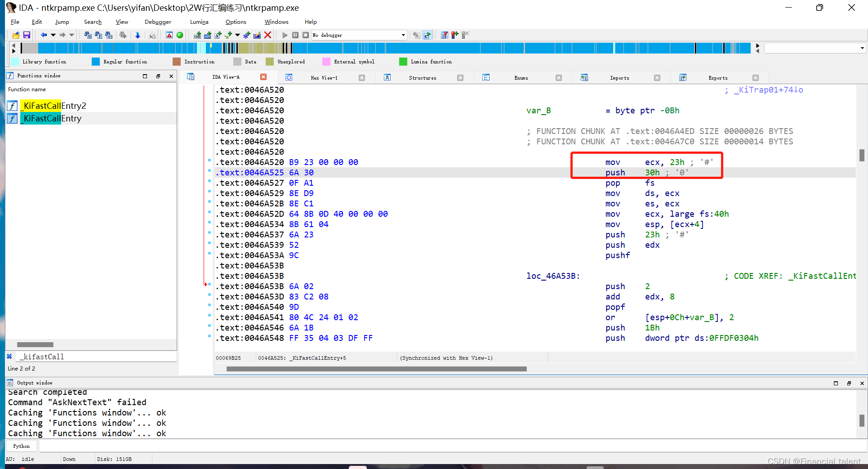
Task: Close the Functions window panel
Action: 171,76
